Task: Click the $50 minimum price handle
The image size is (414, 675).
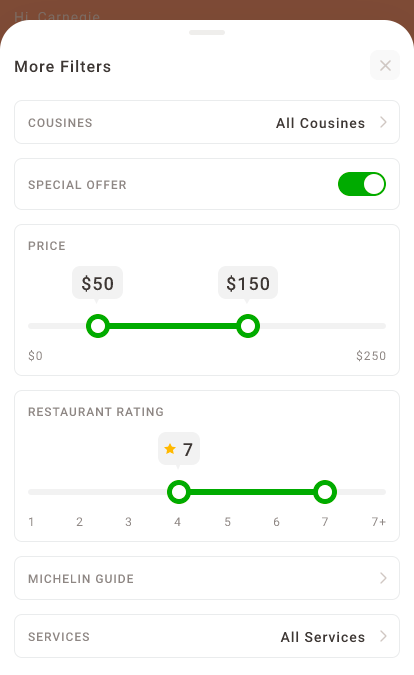Action: coord(98,326)
